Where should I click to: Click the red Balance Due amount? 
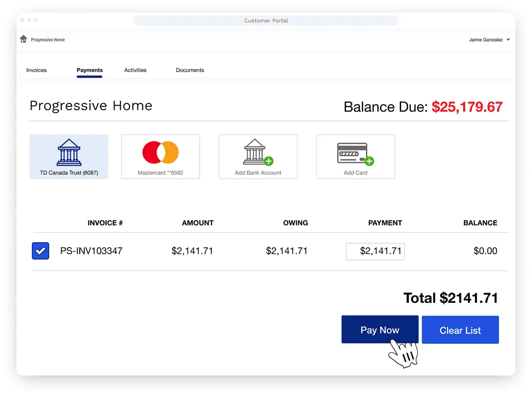(x=467, y=107)
